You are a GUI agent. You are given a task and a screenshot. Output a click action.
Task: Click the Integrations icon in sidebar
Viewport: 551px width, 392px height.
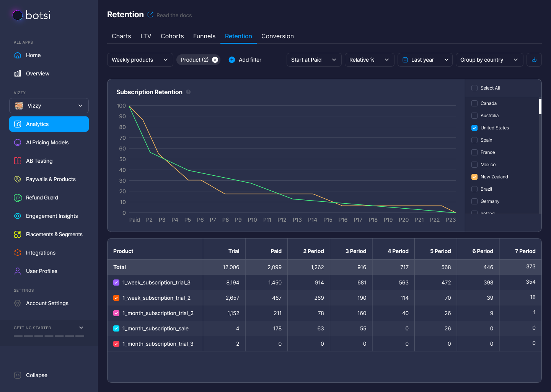[x=18, y=253]
